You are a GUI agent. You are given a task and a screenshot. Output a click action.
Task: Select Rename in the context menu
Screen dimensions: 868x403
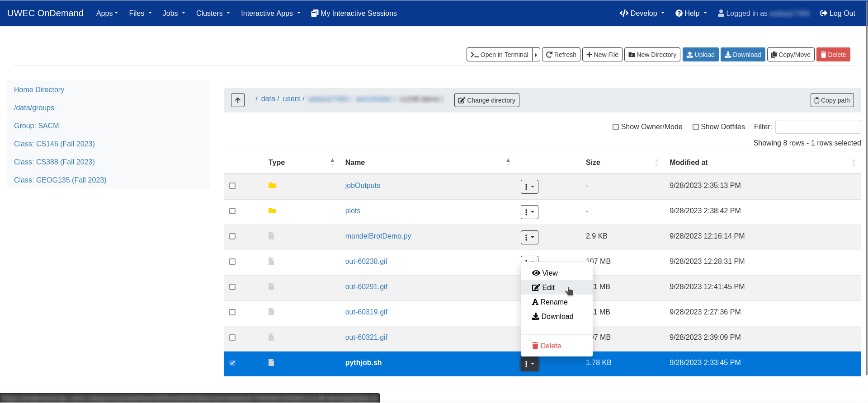click(x=553, y=302)
